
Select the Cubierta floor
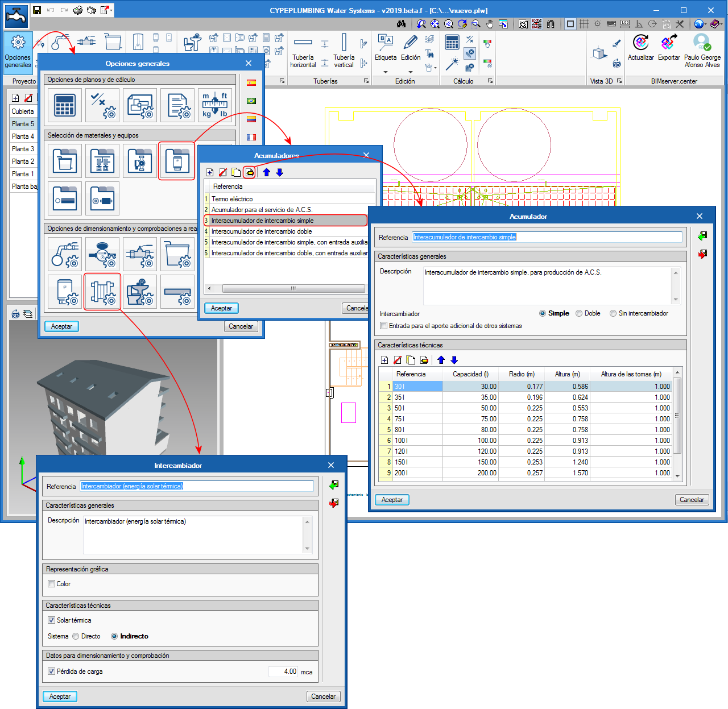pos(23,111)
